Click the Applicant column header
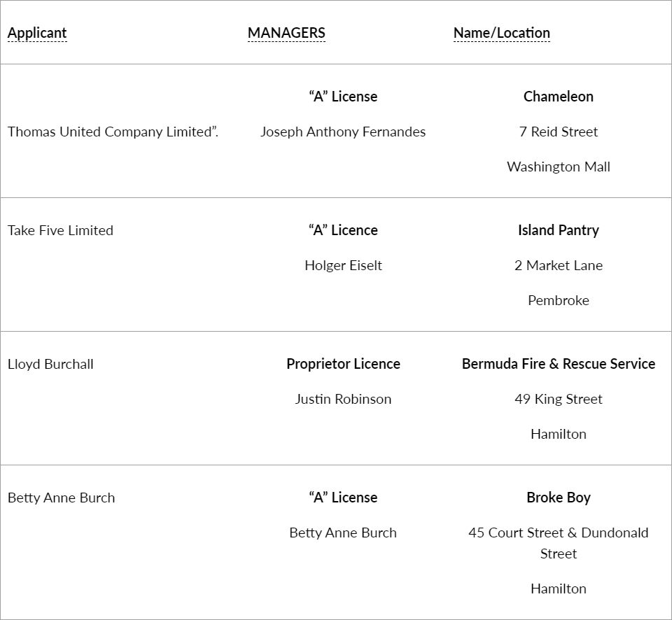 point(37,33)
